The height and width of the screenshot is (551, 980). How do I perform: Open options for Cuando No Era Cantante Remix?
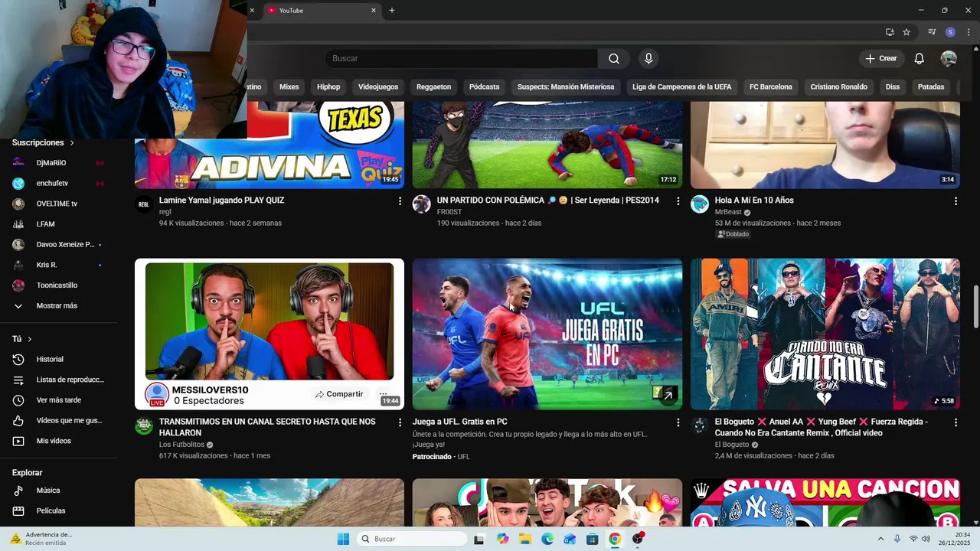point(955,422)
